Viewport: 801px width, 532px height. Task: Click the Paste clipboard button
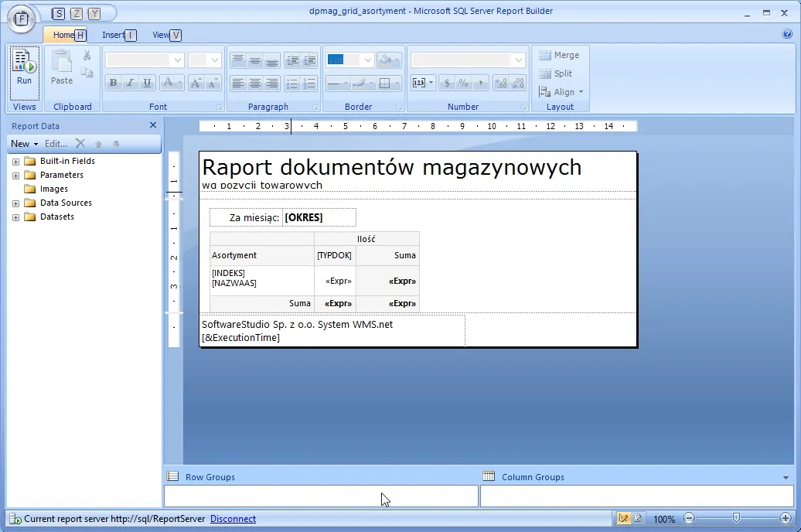tap(62, 68)
